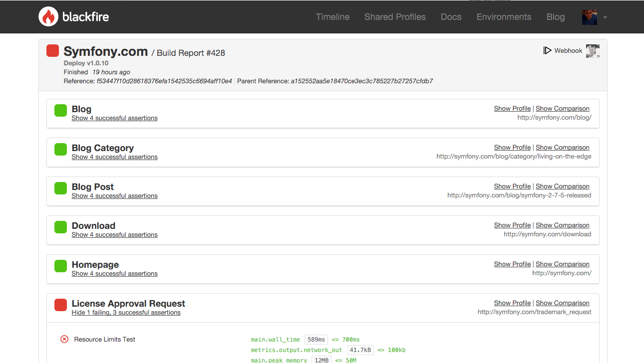The height and width of the screenshot is (363, 644).
Task: Click the symfony-2-7-5-released URL
Action: (x=519, y=195)
